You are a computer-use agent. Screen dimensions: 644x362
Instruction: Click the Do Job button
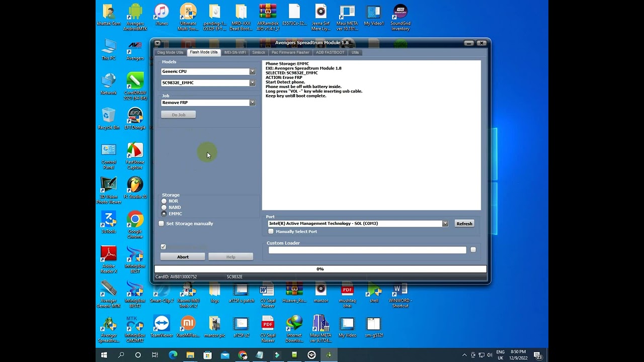coord(178,115)
